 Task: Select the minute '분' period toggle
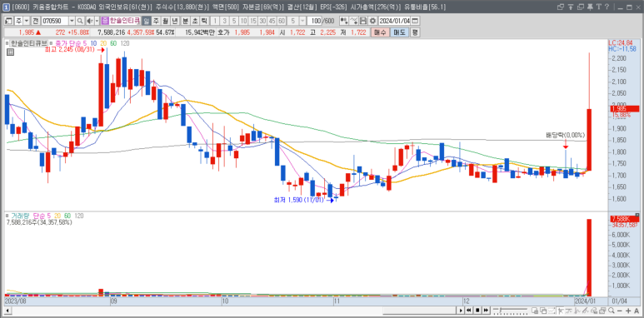click(185, 21)
